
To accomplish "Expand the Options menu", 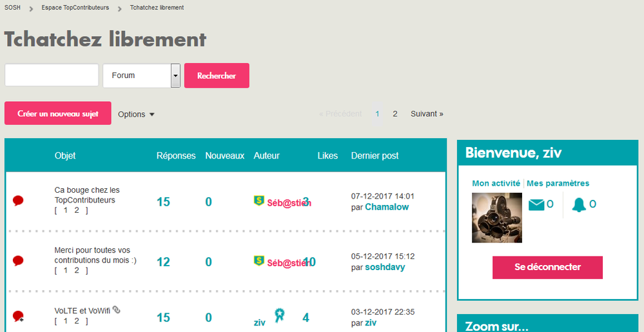I will [136, 114].
